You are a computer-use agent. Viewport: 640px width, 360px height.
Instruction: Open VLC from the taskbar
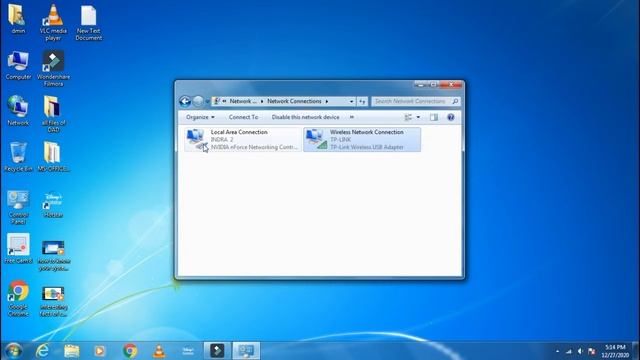tap(159, 351)
